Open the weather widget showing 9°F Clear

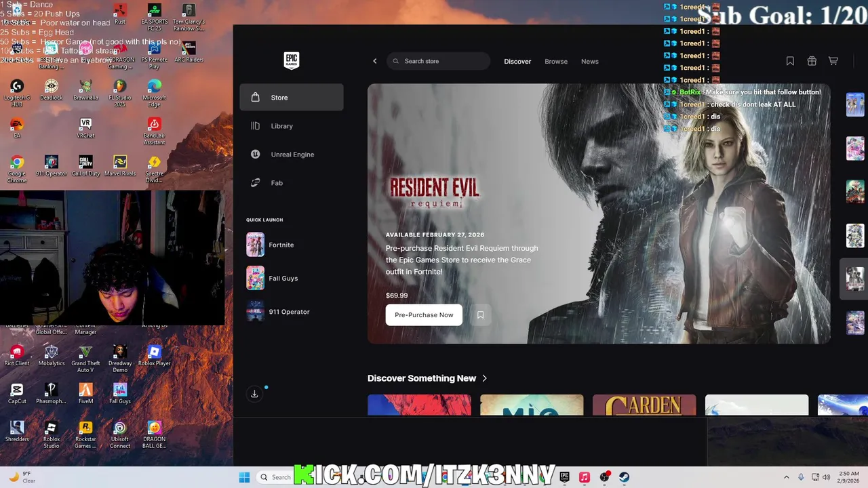coord(21,477)
